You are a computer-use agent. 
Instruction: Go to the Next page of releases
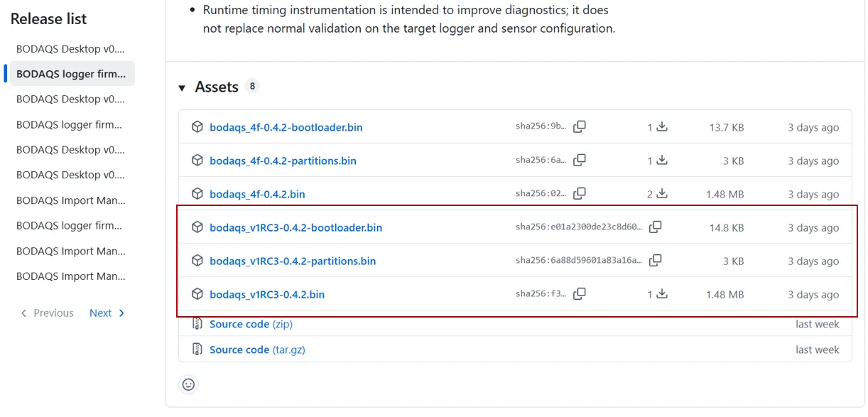click(x=107, y=313)
